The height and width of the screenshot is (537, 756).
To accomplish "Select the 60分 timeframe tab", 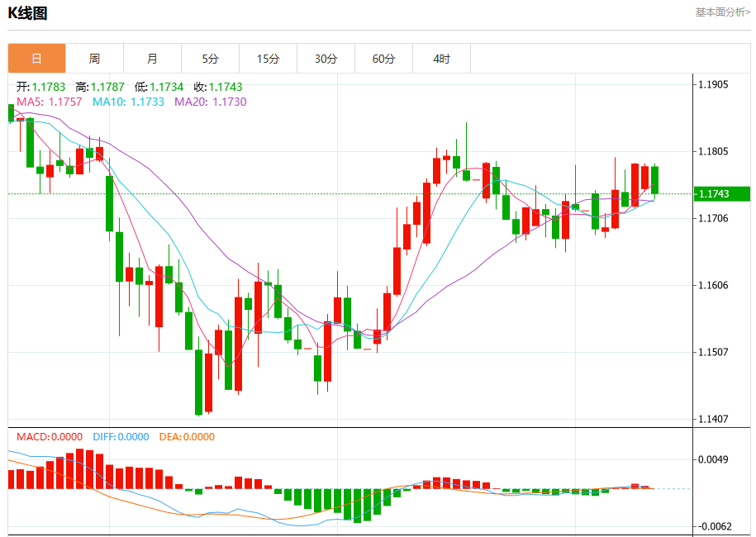I will (x=384, y=59).
